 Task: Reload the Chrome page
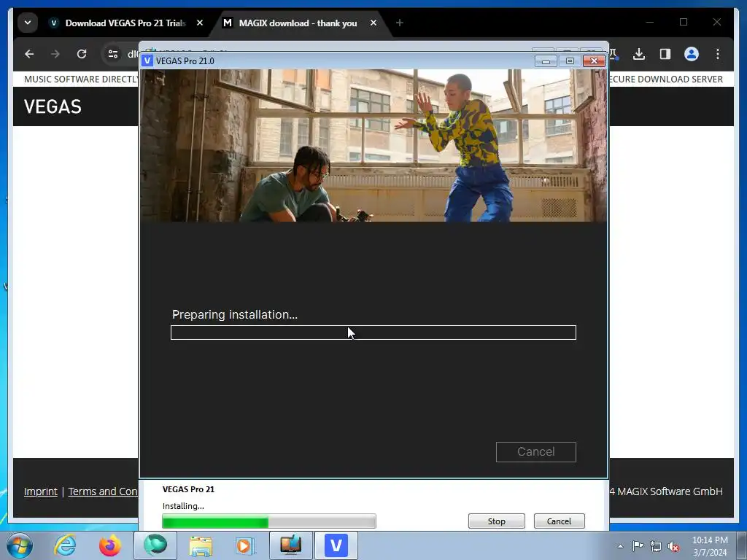[x=82, y=54]
